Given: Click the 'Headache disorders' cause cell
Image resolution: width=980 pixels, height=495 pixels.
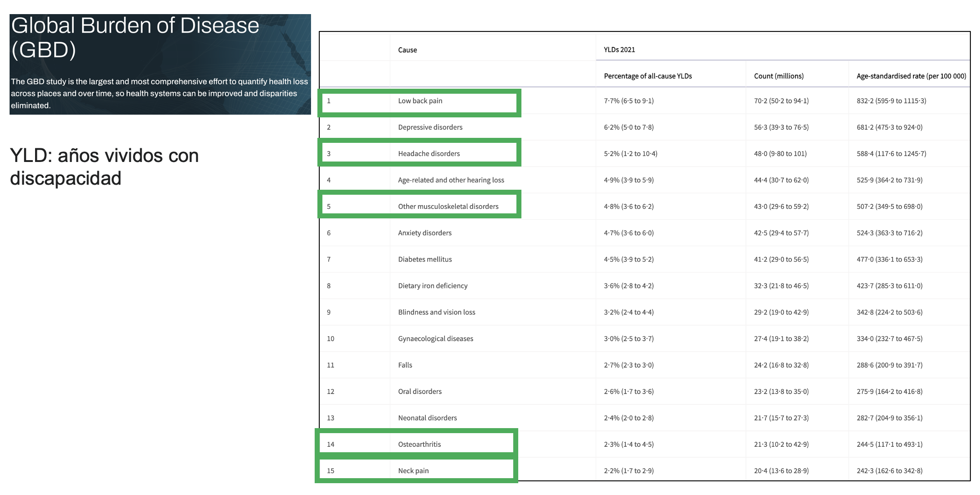Looking at the screenshot, I should tap(429, 154).
